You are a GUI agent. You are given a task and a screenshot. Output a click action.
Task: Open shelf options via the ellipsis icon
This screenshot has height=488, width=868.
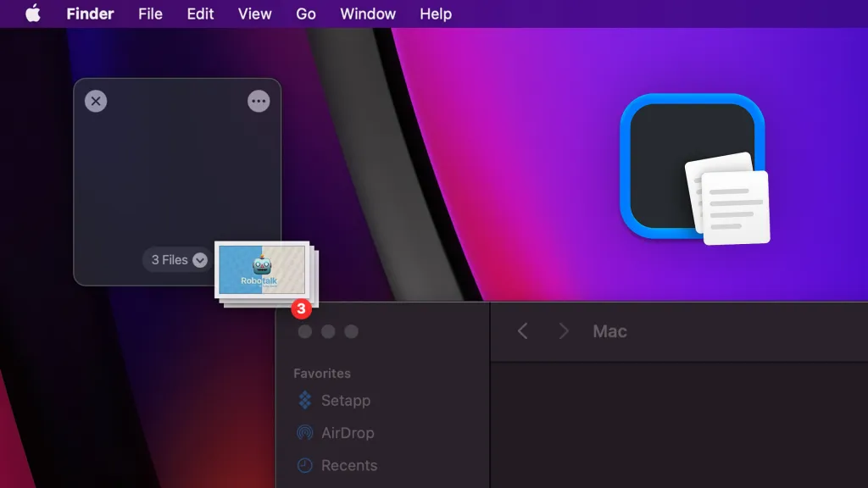259,100
